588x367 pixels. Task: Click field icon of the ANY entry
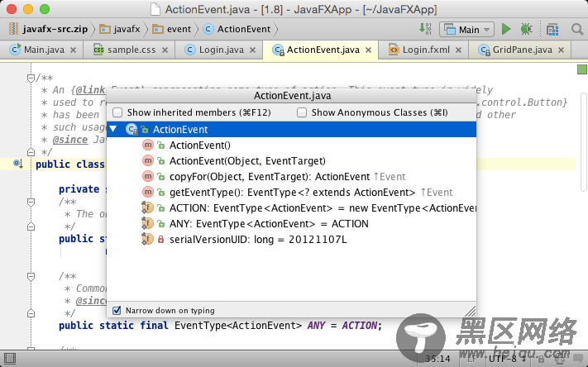point(147,223)
